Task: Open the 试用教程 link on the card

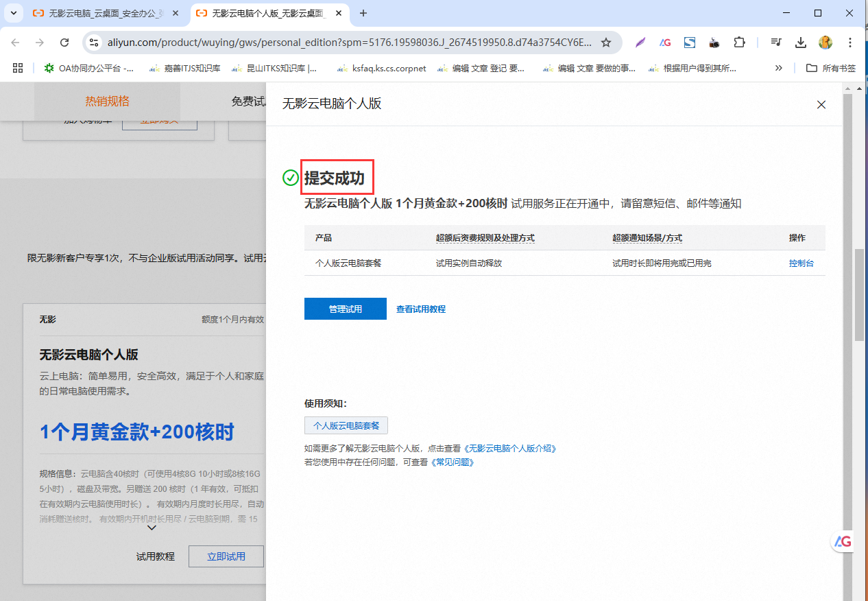Action: [156, 556]
